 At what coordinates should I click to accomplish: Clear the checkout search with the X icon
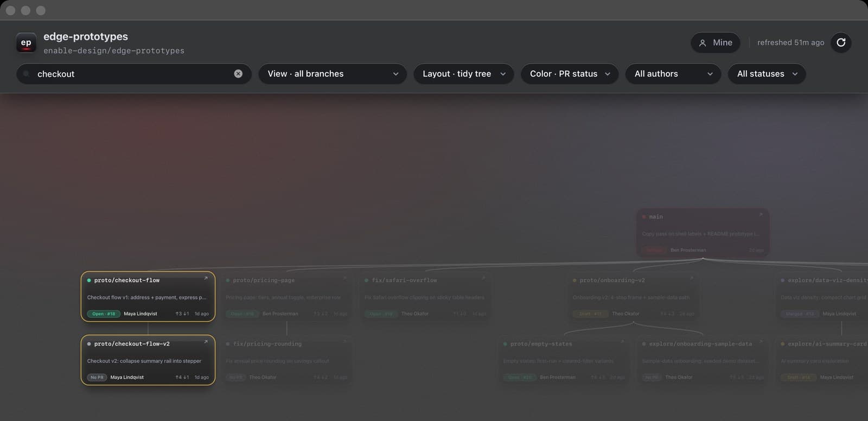(x=238, y=74)
